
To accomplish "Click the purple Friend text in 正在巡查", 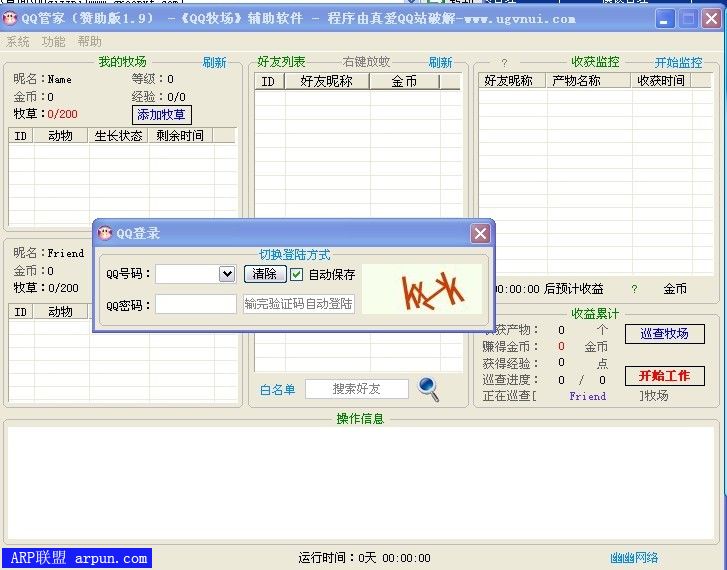I will pyautogui.click(x=587, y=396).
